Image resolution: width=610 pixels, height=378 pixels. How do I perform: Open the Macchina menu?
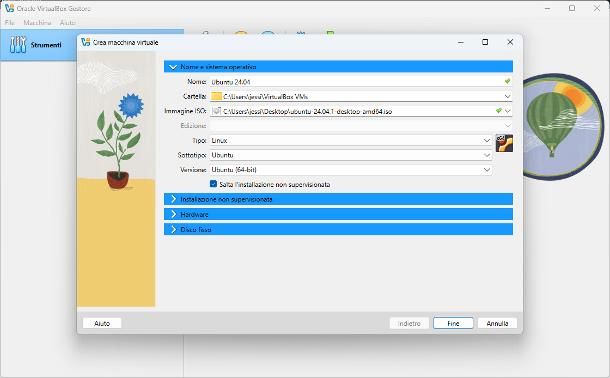coord(37,23)
